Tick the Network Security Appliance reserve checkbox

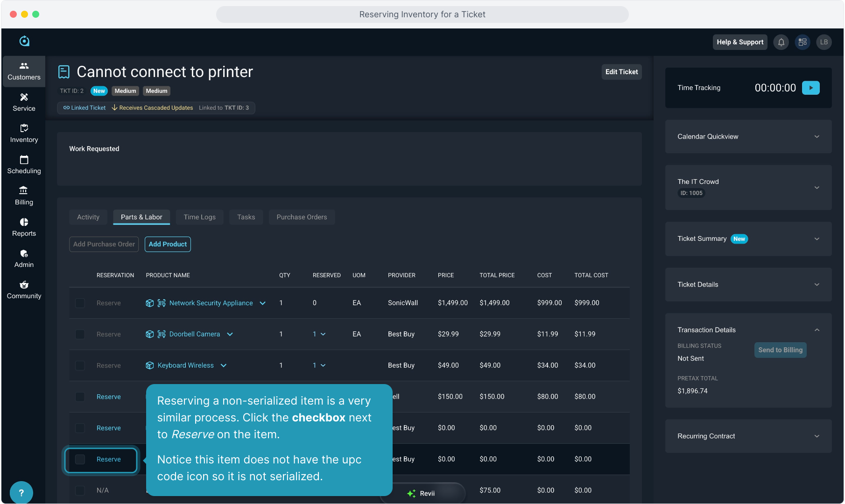pos(80,303)
